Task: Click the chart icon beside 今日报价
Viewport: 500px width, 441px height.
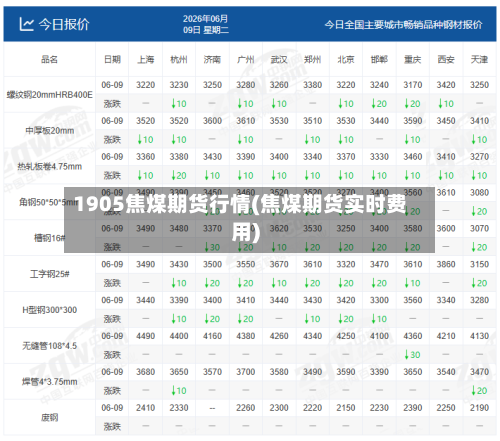Action: [26, 24]
